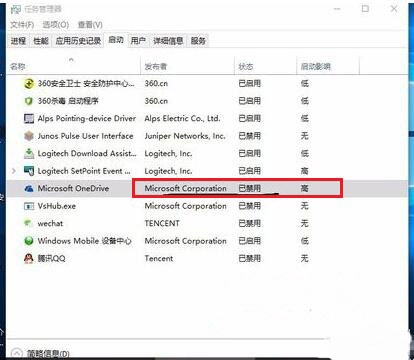This screenshot has height=360, width=414.
Task: Switch to the 性能 tab
Action: point(41,41)
